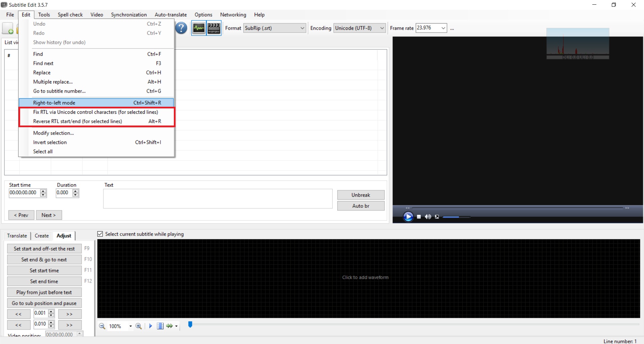
Task: Select the waveform view icon near Format
Action: pos(199,28)
